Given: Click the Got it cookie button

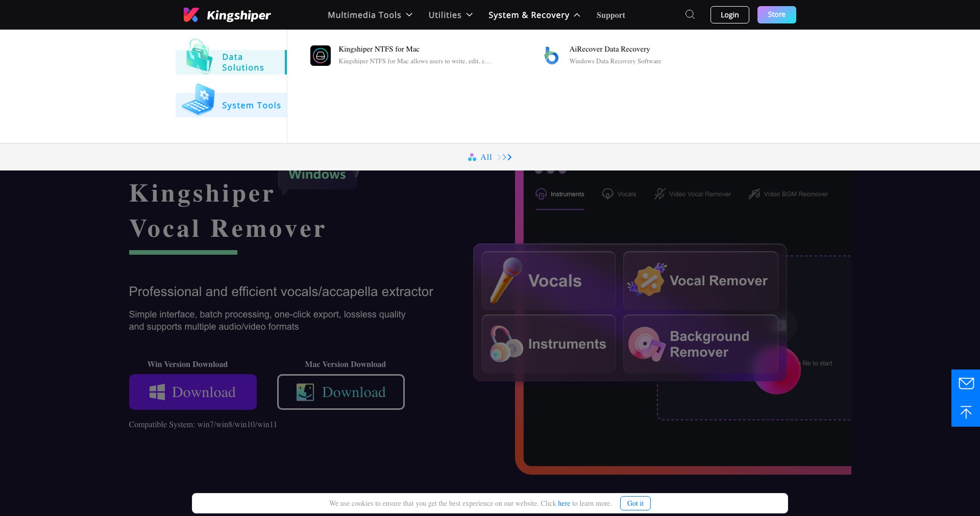Looking at the screenshot, I should [x=635, y=503].
